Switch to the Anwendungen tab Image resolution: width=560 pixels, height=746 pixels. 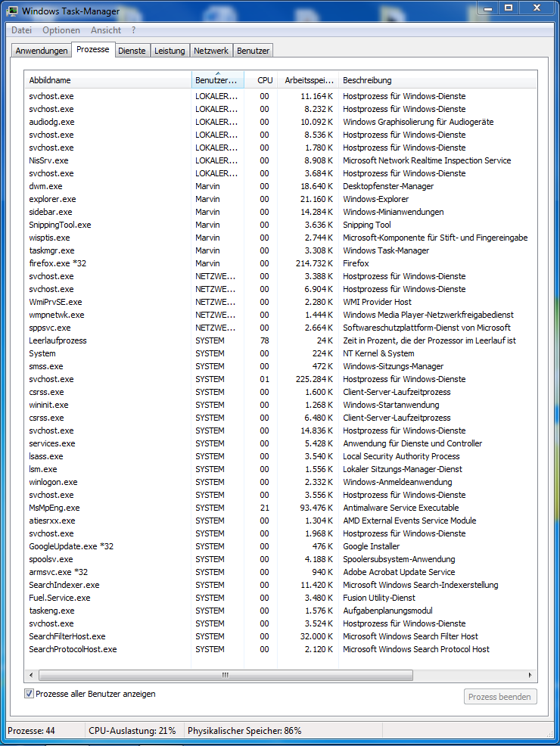(x=42, y=51)
